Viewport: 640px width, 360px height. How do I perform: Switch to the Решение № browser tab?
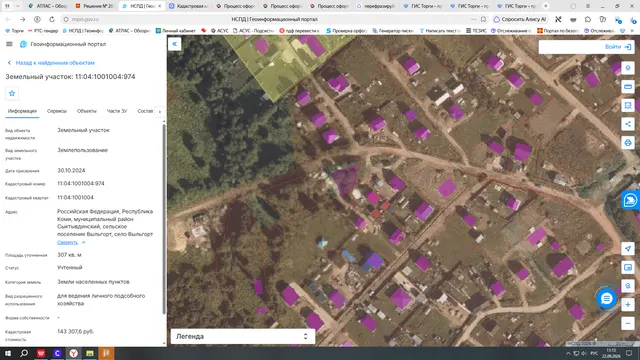click(95, 6)
